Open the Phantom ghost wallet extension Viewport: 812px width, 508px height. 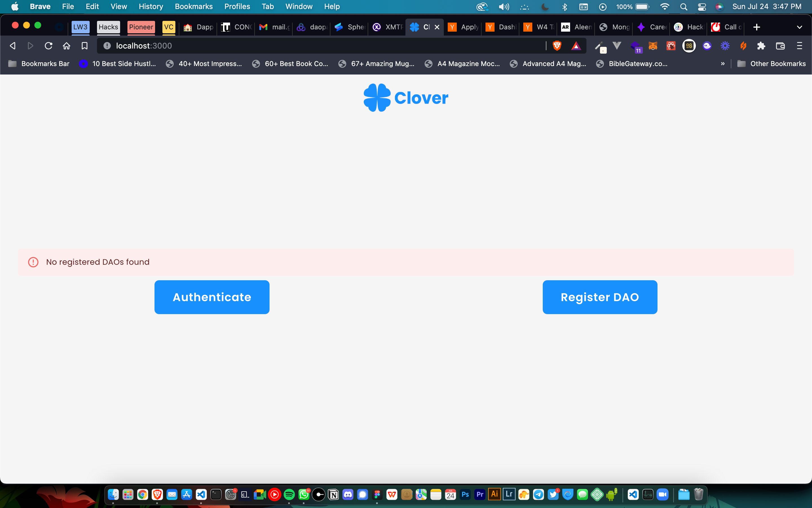point(707,46)
